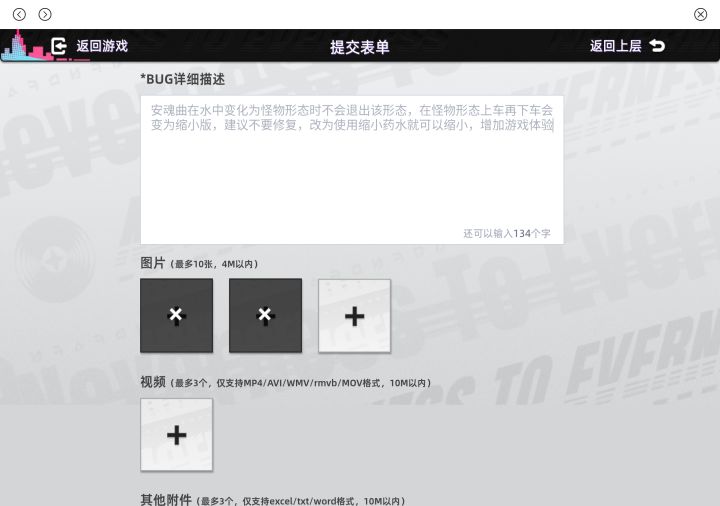The image size is (720, 506).
Task: Click the browser forward arrow icon
Action: pyautogui.click(x=45, y=15)
